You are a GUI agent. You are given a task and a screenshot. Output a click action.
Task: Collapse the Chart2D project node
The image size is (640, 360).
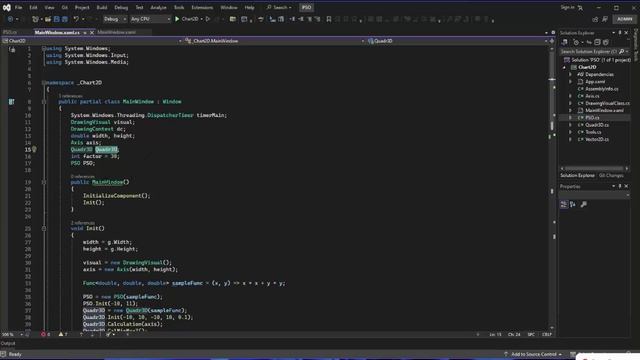click(x=565, y=67)
